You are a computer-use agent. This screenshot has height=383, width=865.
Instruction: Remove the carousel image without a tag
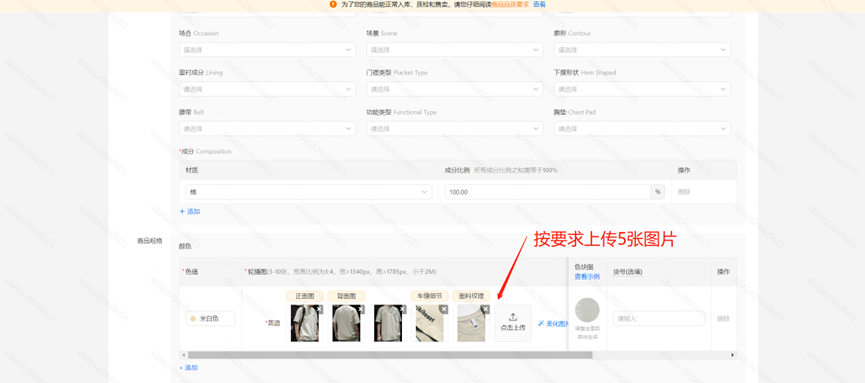point(403,310)
